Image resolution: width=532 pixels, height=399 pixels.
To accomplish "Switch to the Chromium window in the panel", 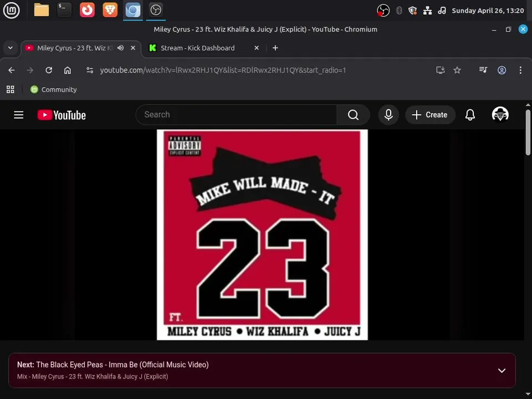I will [132, 10].
